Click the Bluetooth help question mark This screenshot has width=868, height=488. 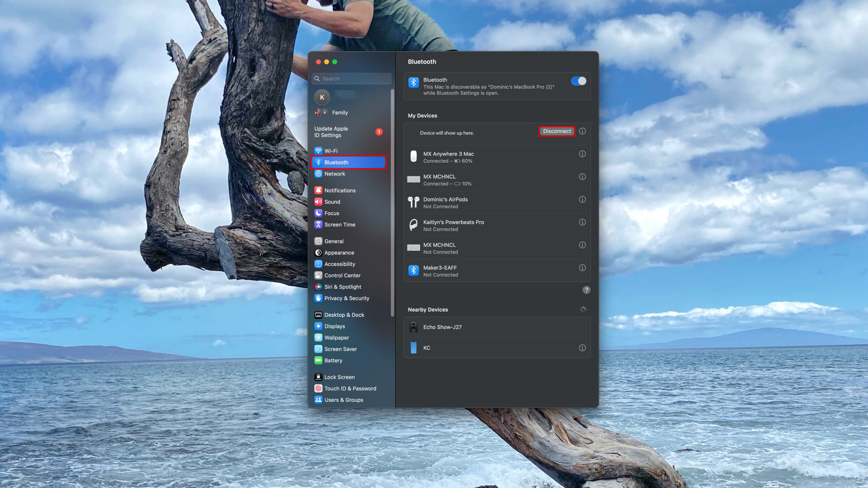(x=586, y=290)
